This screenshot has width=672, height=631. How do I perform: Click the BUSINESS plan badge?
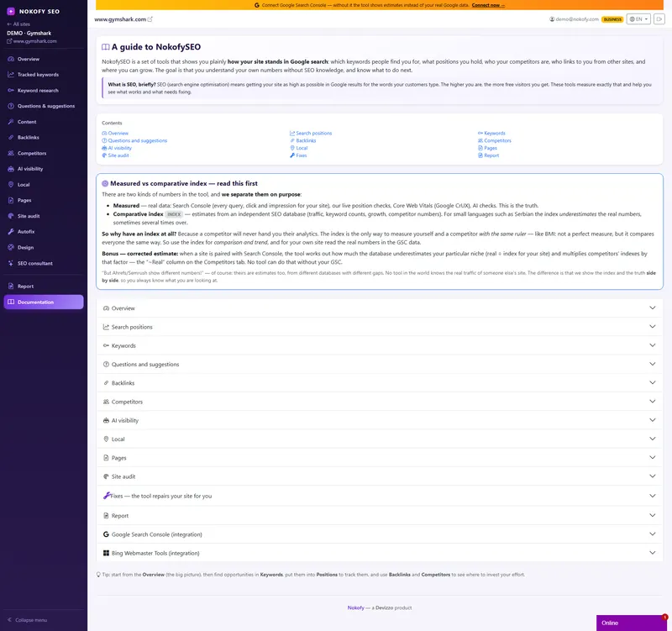(612, 19)
